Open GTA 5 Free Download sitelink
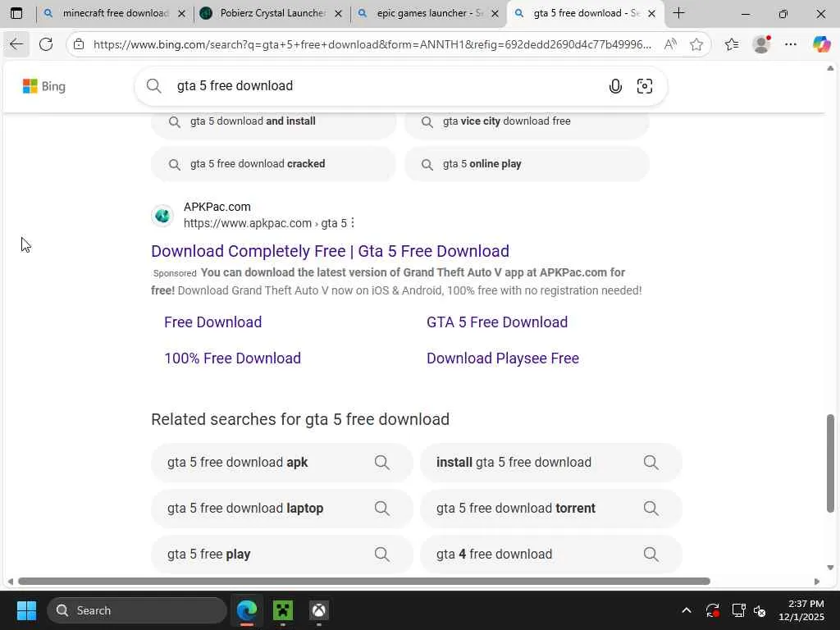Screen dimensions: 840x630 (497, 322)
